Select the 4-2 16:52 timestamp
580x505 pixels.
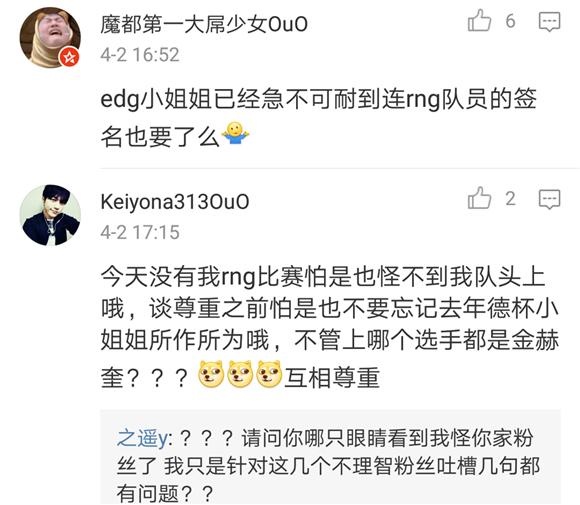(140, 55)
